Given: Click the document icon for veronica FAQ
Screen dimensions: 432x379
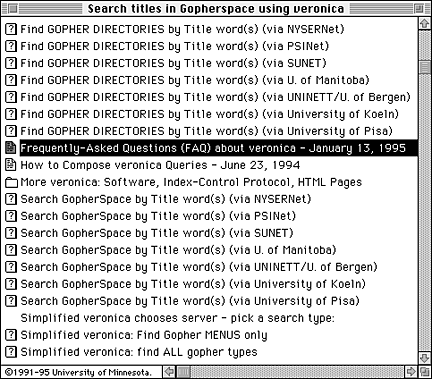Looking at the screenshot, I should pos(11,148).
